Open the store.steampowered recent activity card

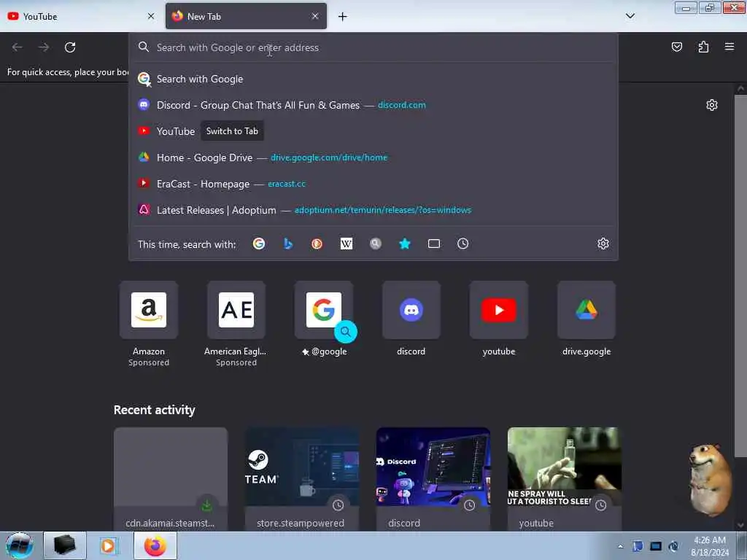[302, 478]
